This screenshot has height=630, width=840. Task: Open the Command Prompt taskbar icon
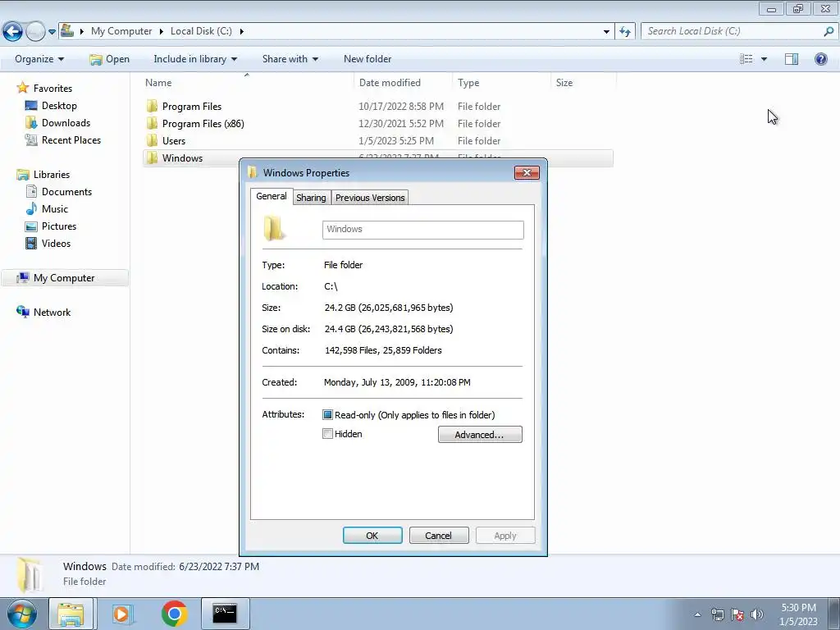225,614
